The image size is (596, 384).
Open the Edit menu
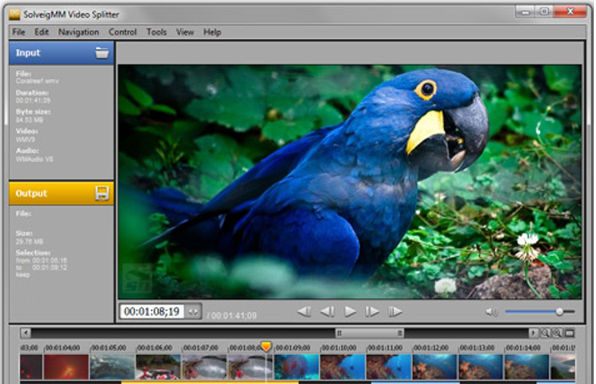click(41, 32)
